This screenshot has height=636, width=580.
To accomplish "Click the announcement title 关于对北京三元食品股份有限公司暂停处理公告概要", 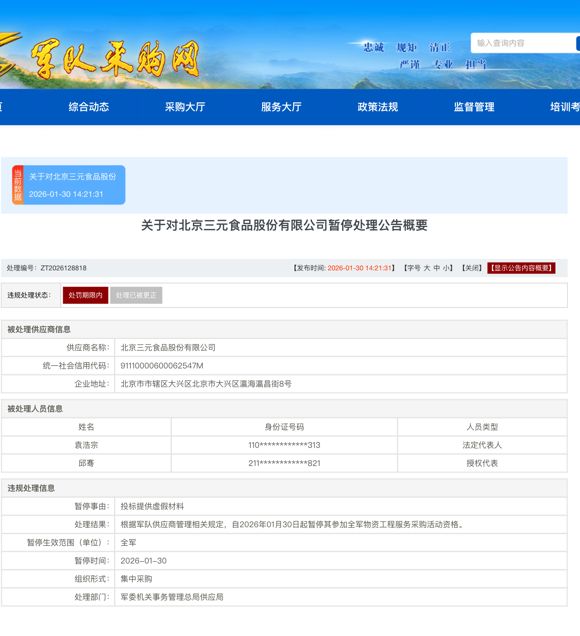I will 284,226.
